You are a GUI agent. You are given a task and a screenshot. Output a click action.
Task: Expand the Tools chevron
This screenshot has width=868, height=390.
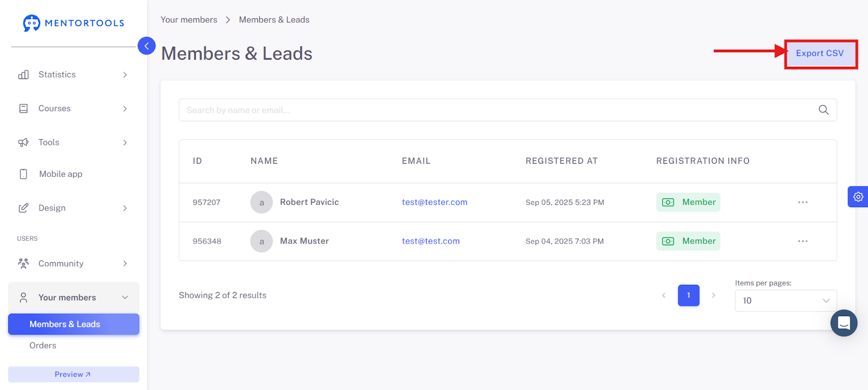[x=125, y=143]
